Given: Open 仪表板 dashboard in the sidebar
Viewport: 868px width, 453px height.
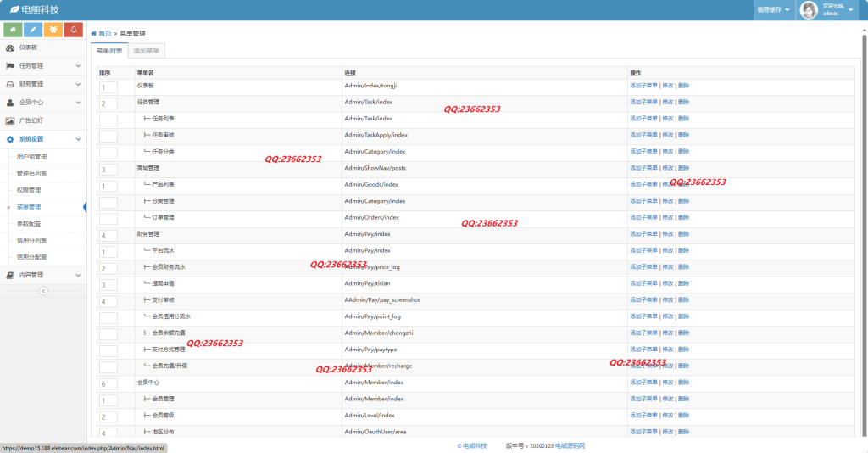Looking at the screenshot, I should (28, 48).
